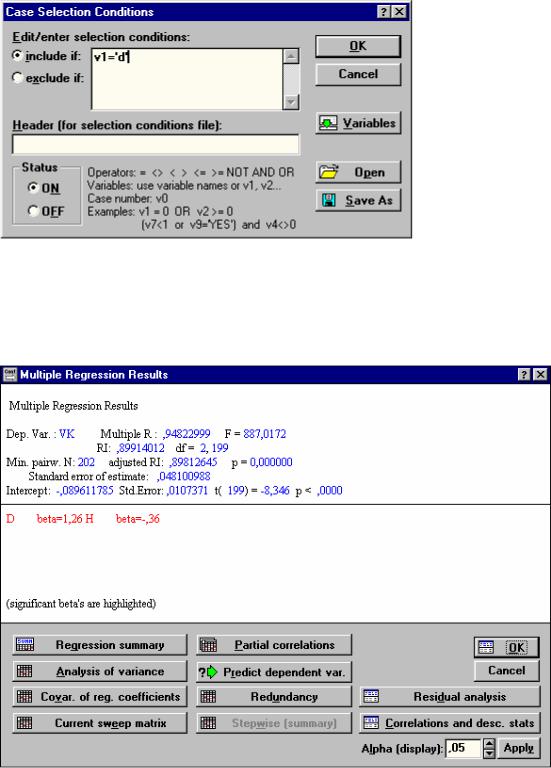Click the Partial correlations grid icon
This screenshot has width=551, height=768.
(x=208, y=645)
